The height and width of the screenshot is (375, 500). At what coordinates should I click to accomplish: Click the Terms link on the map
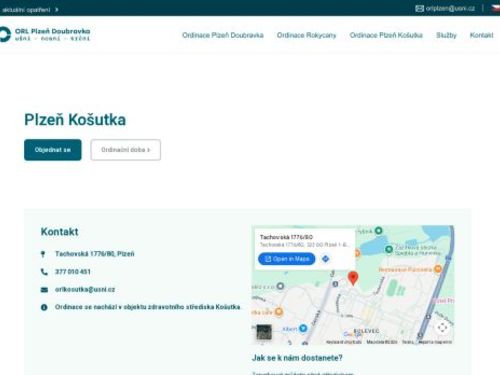(x=407, y=342)
